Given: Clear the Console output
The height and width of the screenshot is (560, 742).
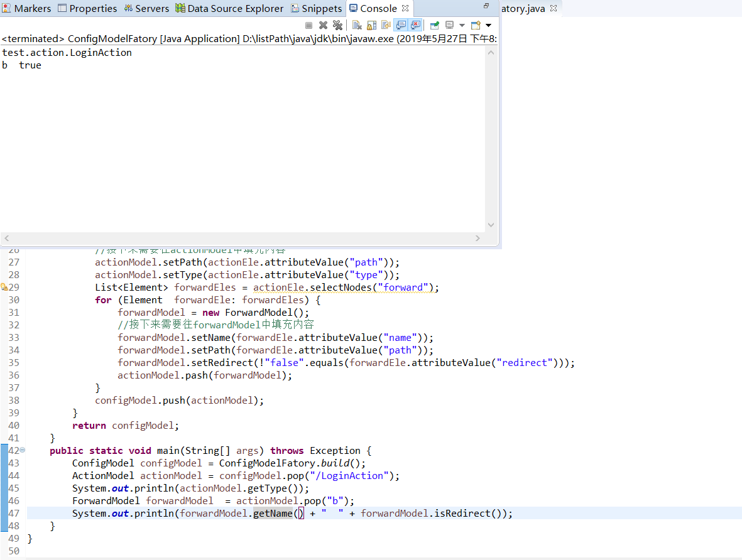Looking at the screenshot, I should pyautogui.click(x=357, y=25).
